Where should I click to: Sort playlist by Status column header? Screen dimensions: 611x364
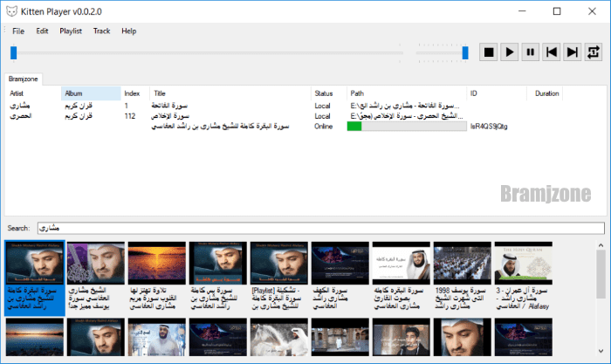[x=329, y=93]
